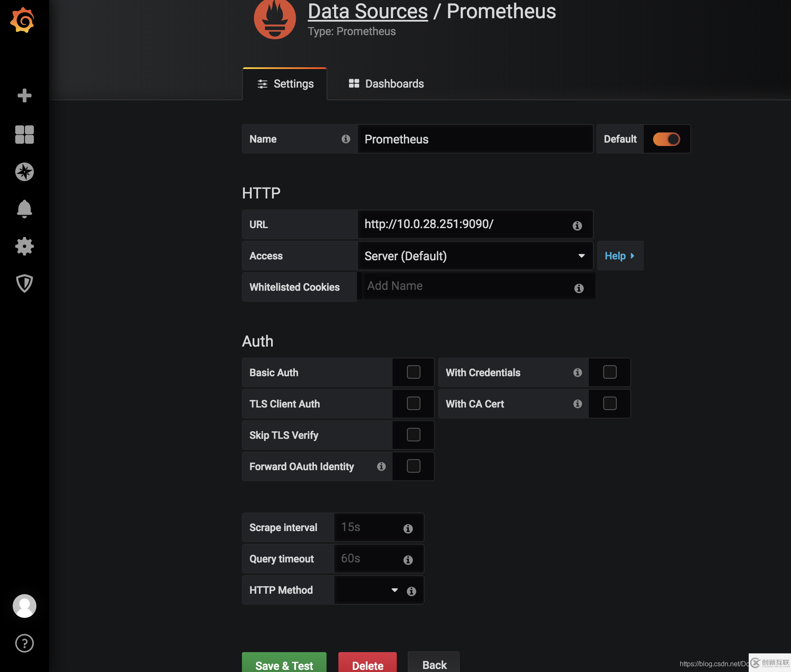Click the red Delete button
The image size is (791, 672).
368,663
